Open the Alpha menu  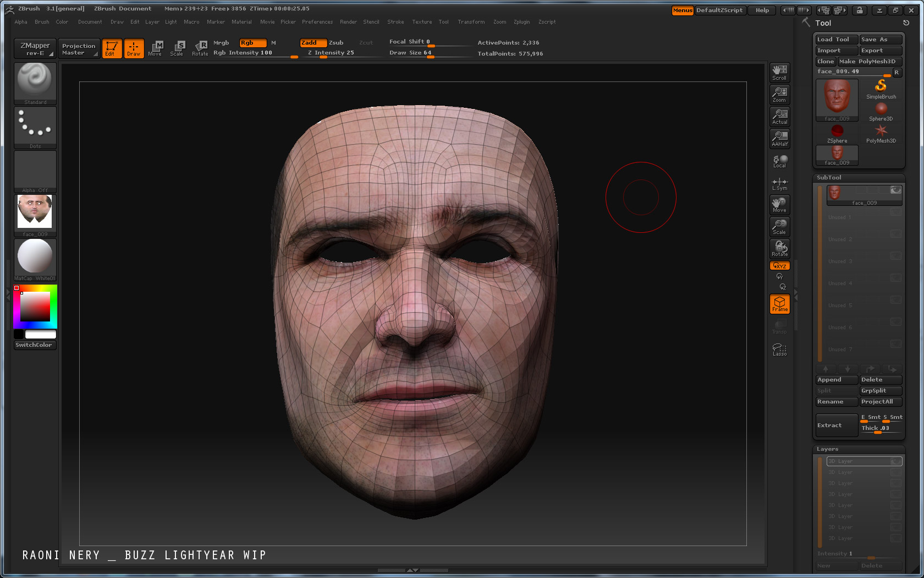tap(21, 22)
